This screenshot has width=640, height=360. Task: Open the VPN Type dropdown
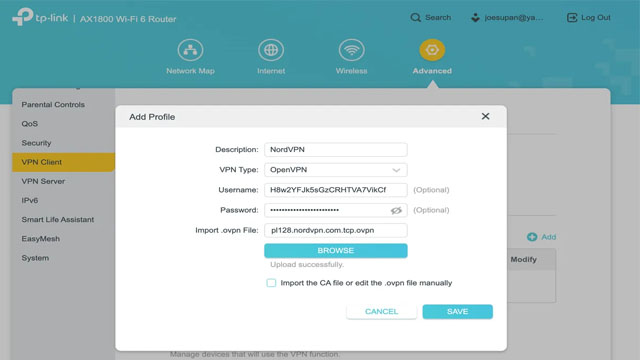click(x=336, y=170)
